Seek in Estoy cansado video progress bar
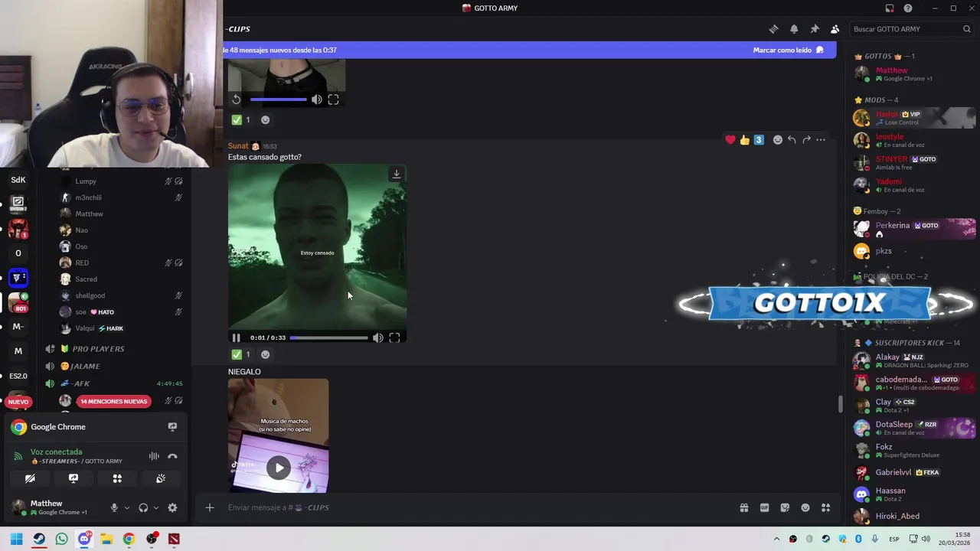 [329, 337]
